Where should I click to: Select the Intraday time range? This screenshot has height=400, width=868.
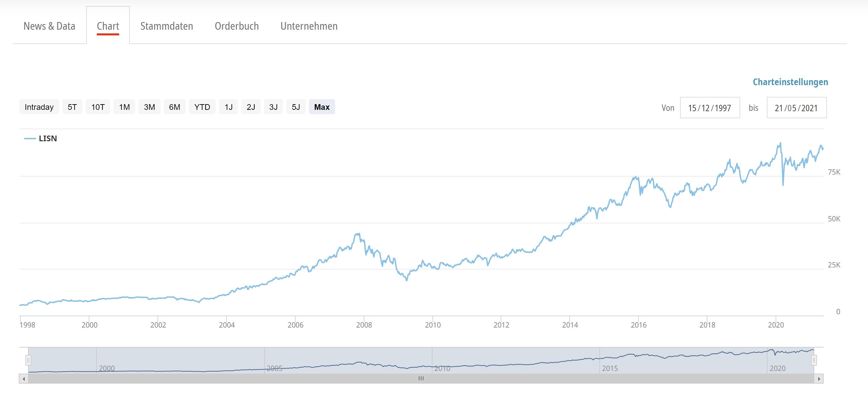point(39,107)
